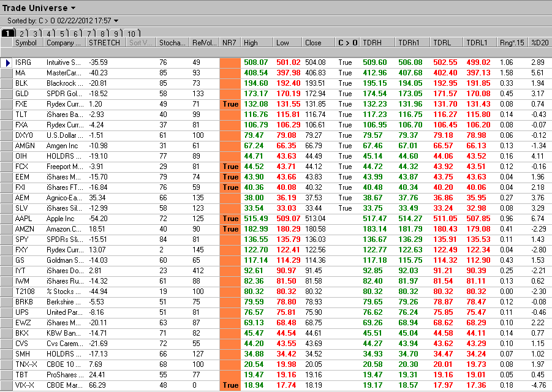Switch to page tab 2

coord(21,34)
